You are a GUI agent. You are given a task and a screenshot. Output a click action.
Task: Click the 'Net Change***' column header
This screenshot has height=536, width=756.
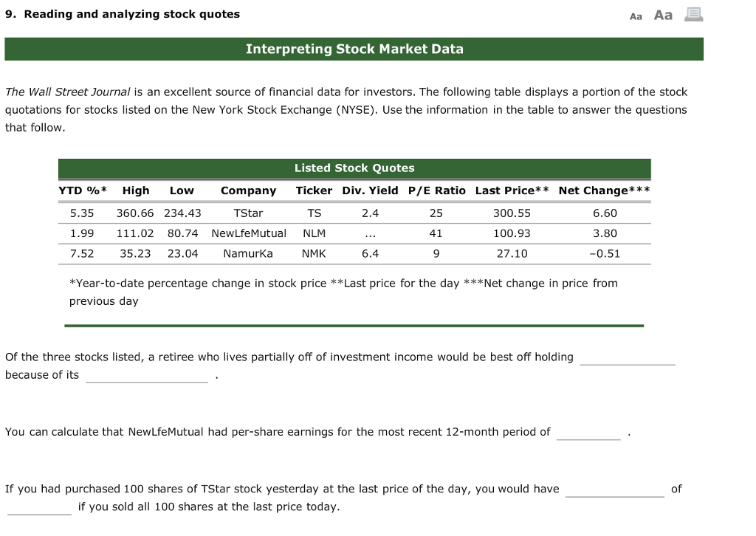click(604, 190)
